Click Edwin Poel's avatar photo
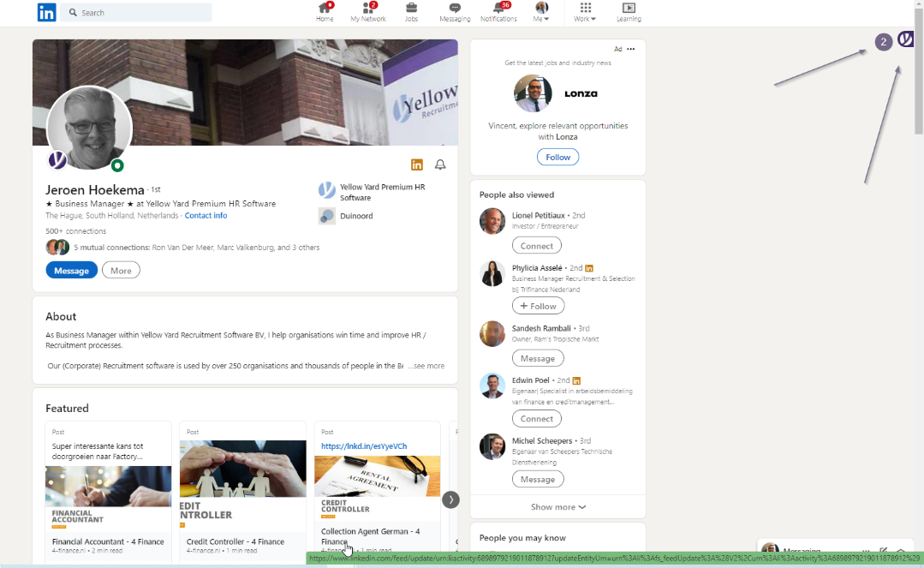924x568 pixels. (492, 386)
